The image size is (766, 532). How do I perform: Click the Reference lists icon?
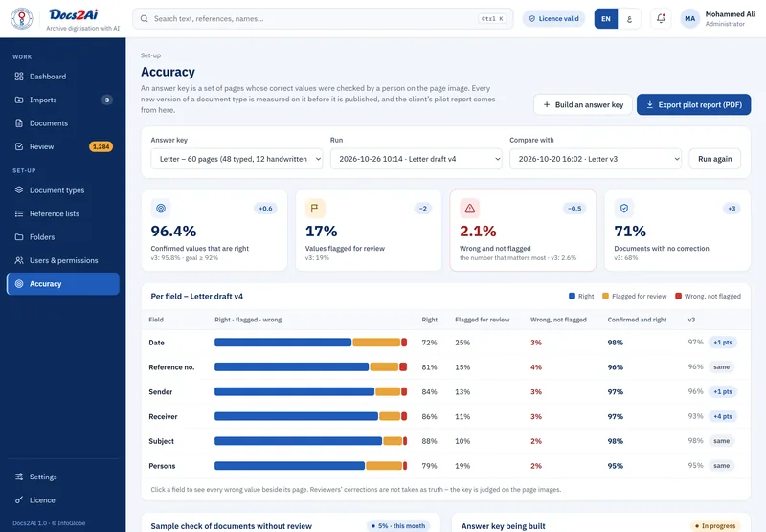(x=19, y=213)
